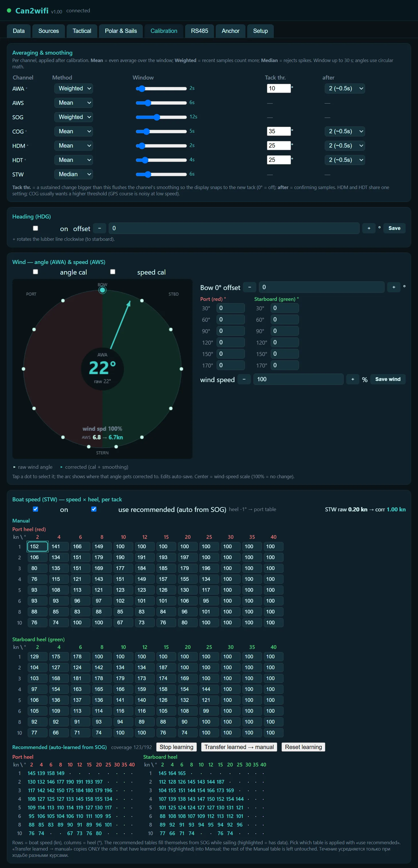
Task: Click the AWA tack threshold field
Action: tap(279, 89)
